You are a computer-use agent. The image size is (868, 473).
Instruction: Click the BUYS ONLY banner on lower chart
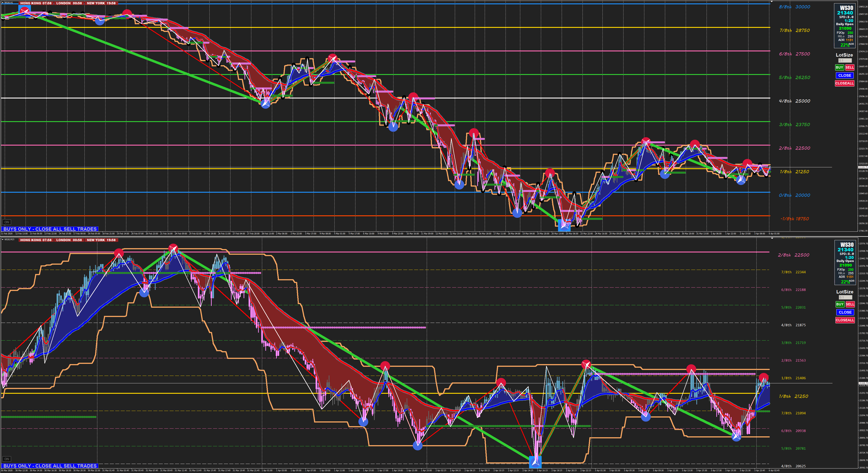(x=50, y=466)
